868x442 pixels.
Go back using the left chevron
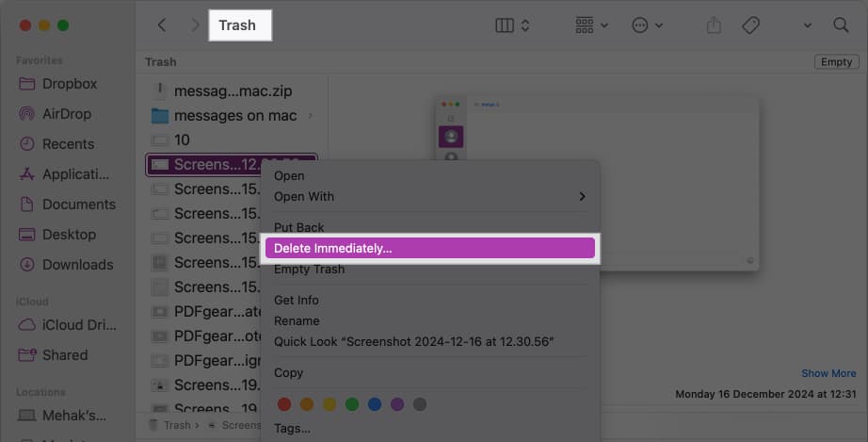pyautogui.click(x=162, y=25)
